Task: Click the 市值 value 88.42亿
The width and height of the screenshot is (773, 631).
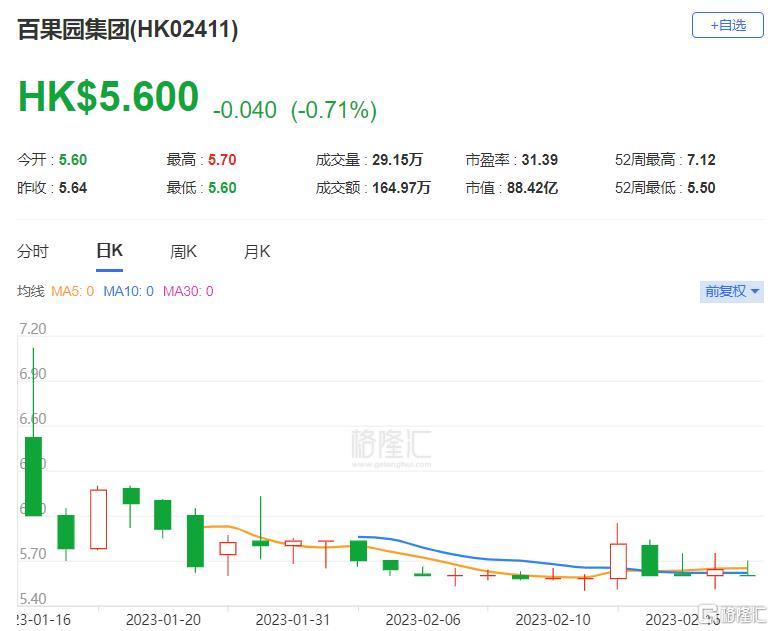Action: tap(532, 188)
